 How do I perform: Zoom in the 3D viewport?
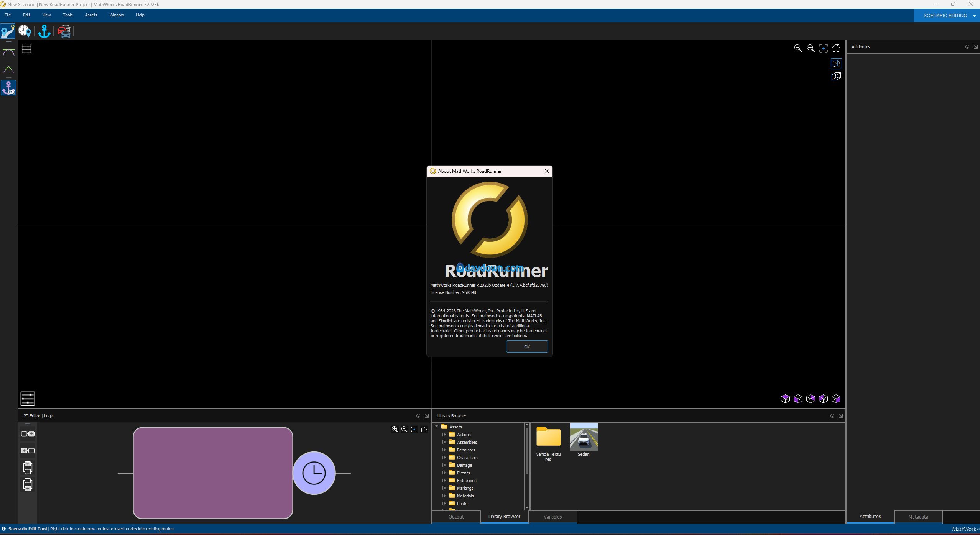coord(798,48)
